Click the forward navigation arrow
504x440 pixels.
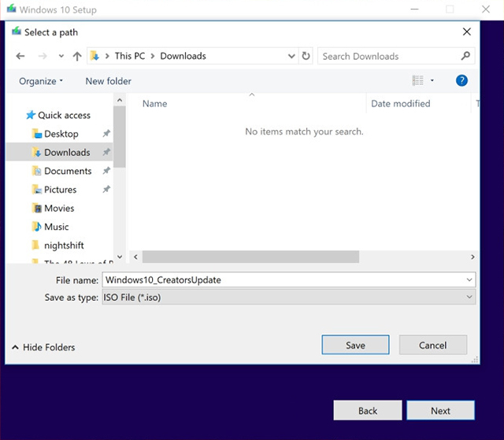(43, 56)
